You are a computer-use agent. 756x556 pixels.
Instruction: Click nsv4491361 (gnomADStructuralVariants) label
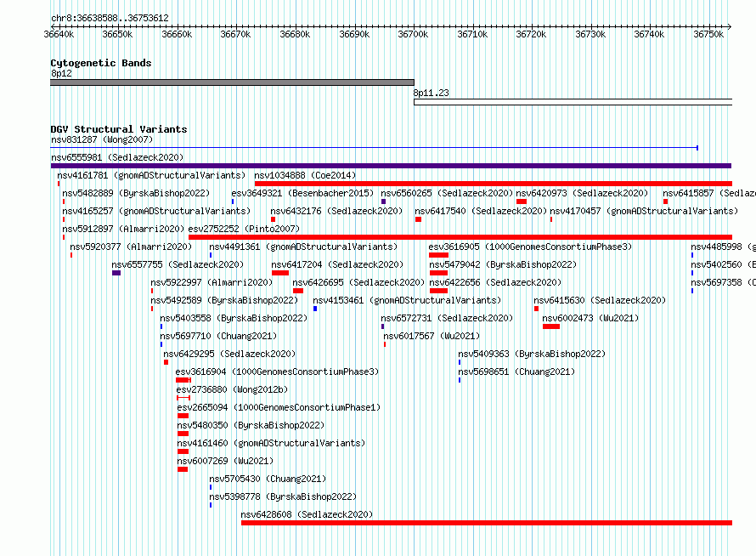(x=303, y=247)
